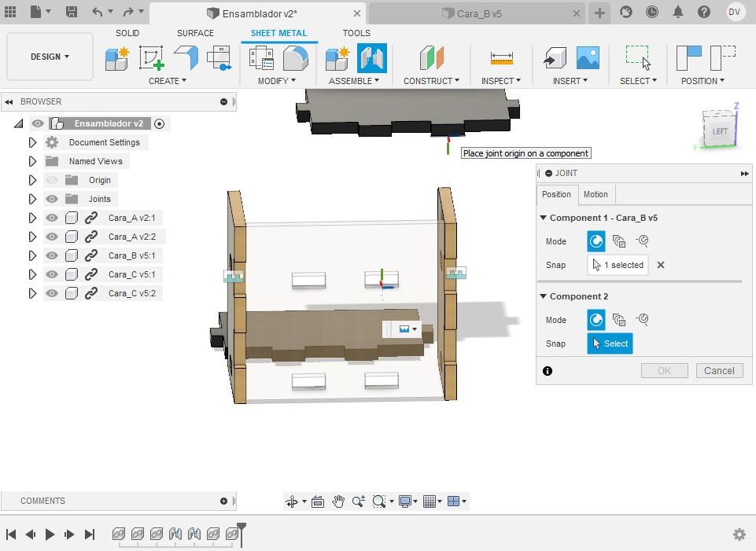Click the Insert Derive icon
The image size is (756, 551).
555,58
